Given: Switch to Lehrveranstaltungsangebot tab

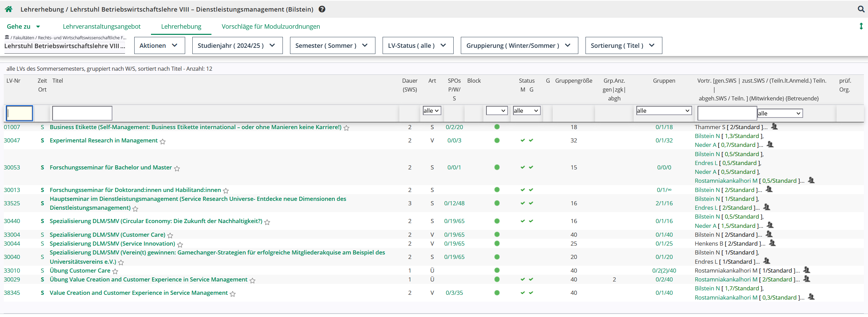Looking at the screenshot, I should (x=101, y=26).
